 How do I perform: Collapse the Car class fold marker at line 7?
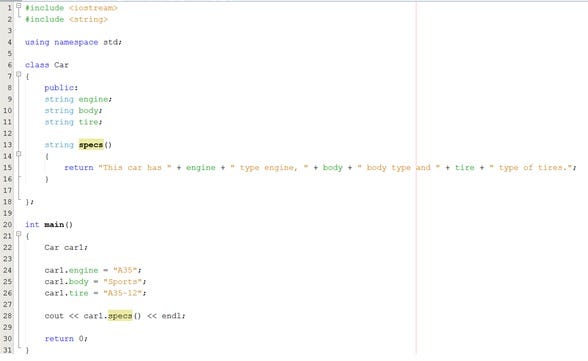18,74
